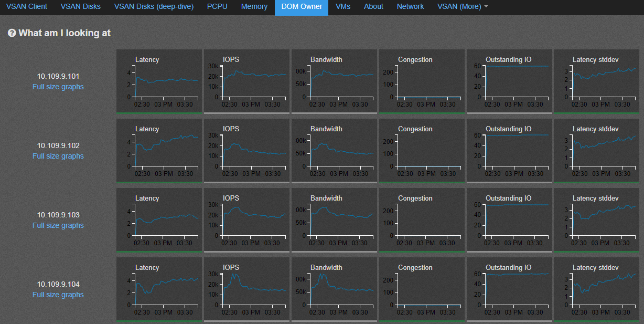This screenshot has height=324, width=644.
Task: Click the question mark help icon
Action: (x=12, y=33)
